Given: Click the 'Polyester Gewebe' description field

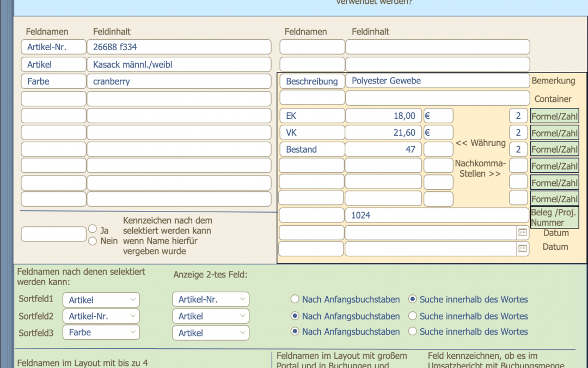Looking at the screenshot, I should 437,81.
